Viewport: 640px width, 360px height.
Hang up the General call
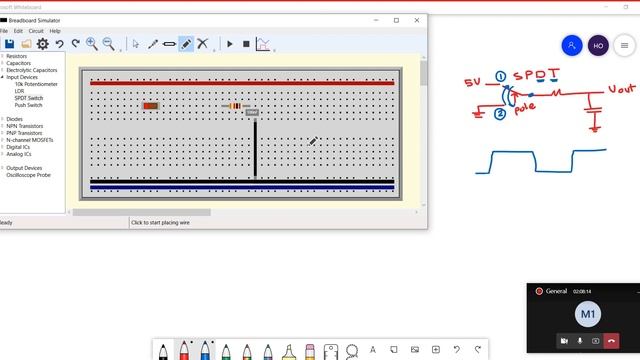click(x=611, y=341)
